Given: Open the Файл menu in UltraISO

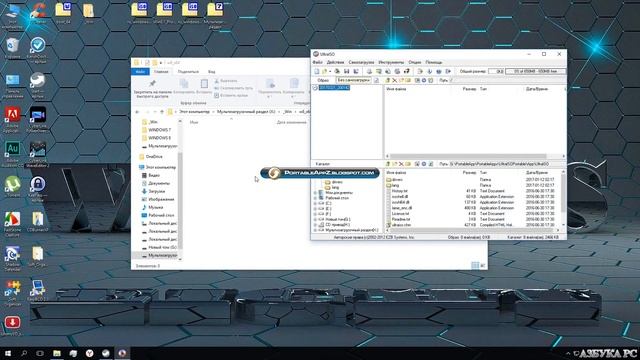Looking at the screenshot, I should 317,62.
